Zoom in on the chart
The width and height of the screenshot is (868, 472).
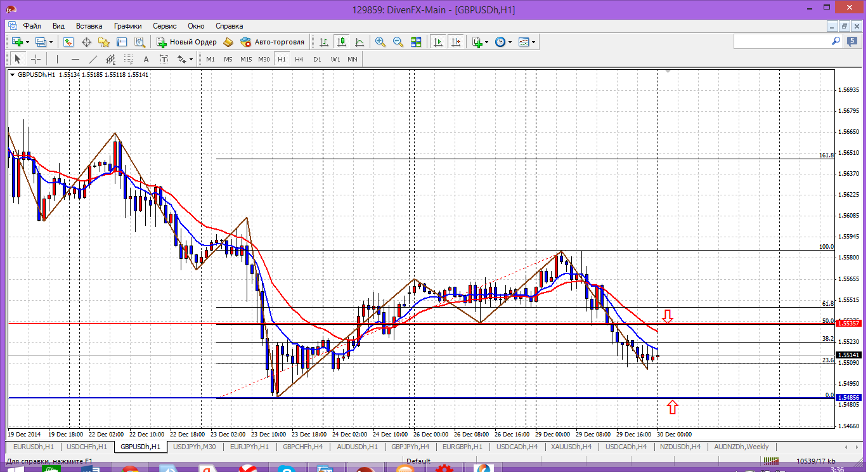pyautogui.click(x=380, y=42)
